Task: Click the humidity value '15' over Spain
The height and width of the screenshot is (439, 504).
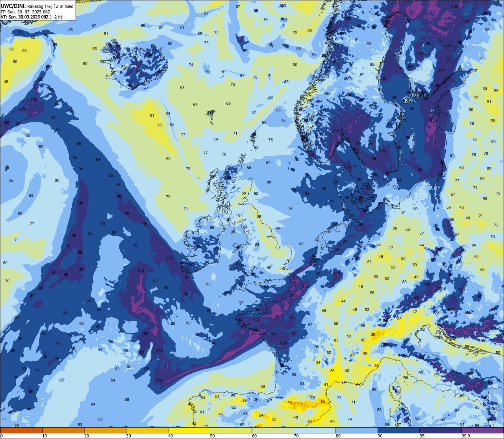Action: 322,402
